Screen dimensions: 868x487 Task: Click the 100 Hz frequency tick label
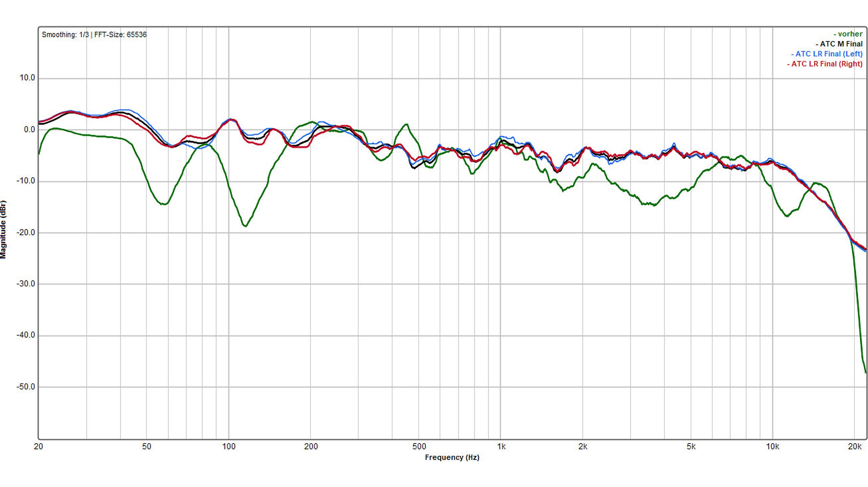tap(229, 447)
